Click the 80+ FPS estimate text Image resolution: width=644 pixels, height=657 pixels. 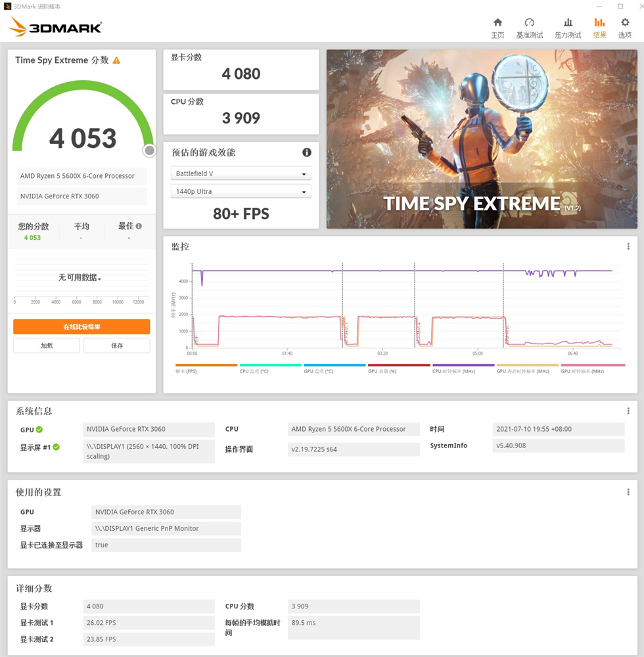coord(241,214)
